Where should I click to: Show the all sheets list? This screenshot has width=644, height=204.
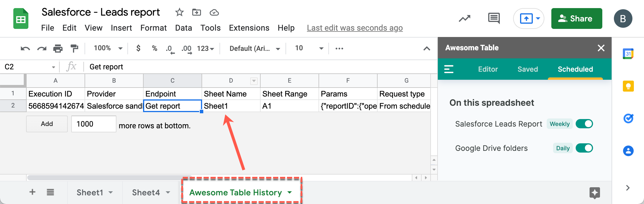tap(50, 192)
